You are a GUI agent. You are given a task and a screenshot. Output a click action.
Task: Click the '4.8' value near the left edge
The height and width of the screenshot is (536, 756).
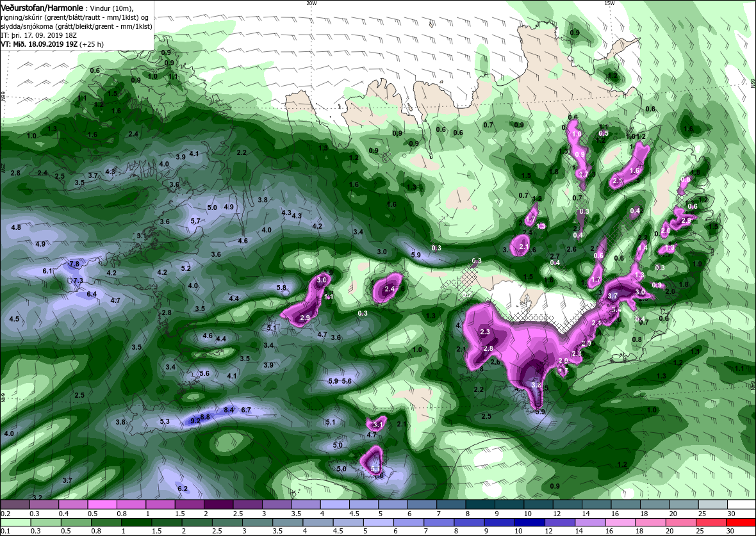16,227
